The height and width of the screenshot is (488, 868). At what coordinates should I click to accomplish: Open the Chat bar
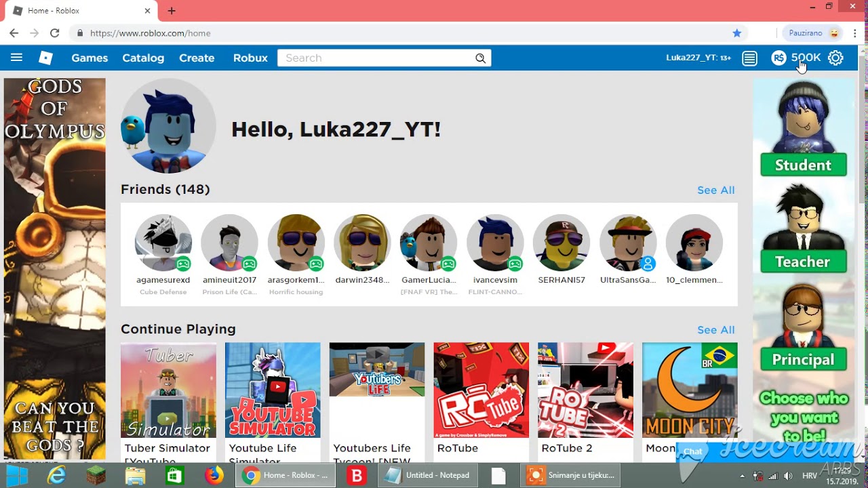pos(766,451)
